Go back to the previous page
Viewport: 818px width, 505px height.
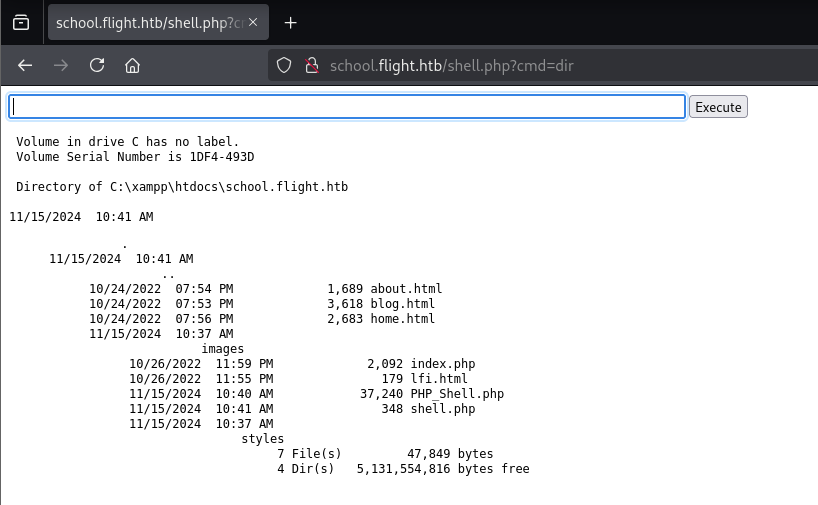[x=26, y=65]
